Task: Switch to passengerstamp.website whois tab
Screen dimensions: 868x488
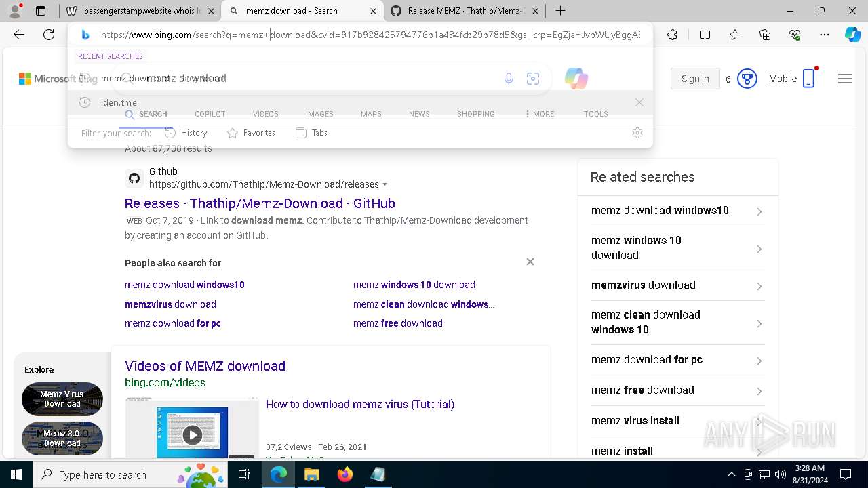Action: tap(140, 11)
